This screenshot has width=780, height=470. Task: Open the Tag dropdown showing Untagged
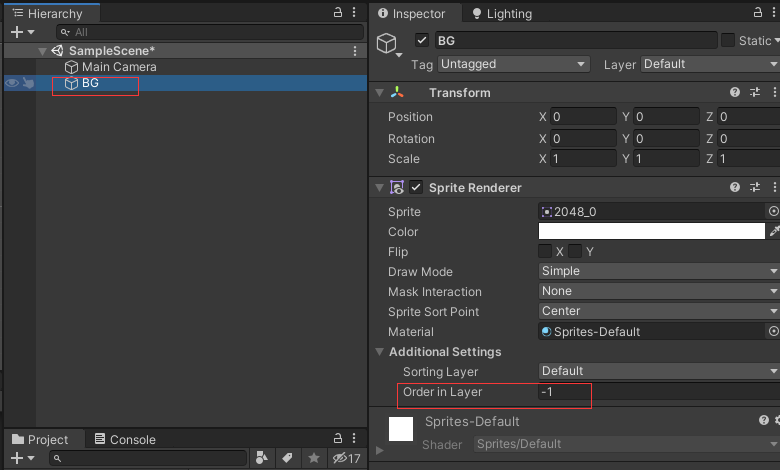[513, 64]
